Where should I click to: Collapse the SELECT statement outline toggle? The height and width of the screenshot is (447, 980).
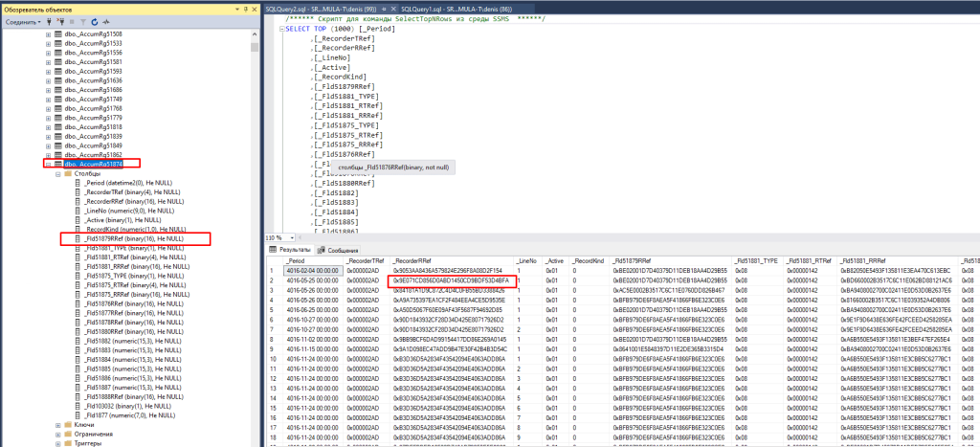pos(278,29)
